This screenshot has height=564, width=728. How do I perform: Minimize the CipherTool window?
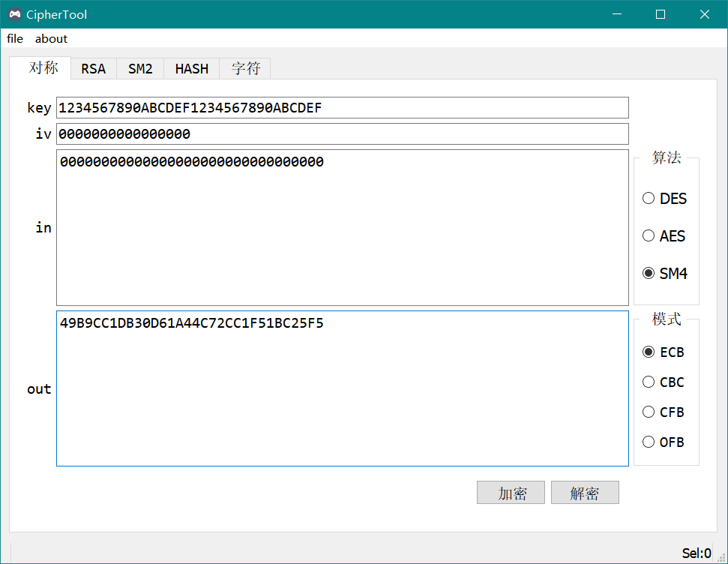click(617, 14)
